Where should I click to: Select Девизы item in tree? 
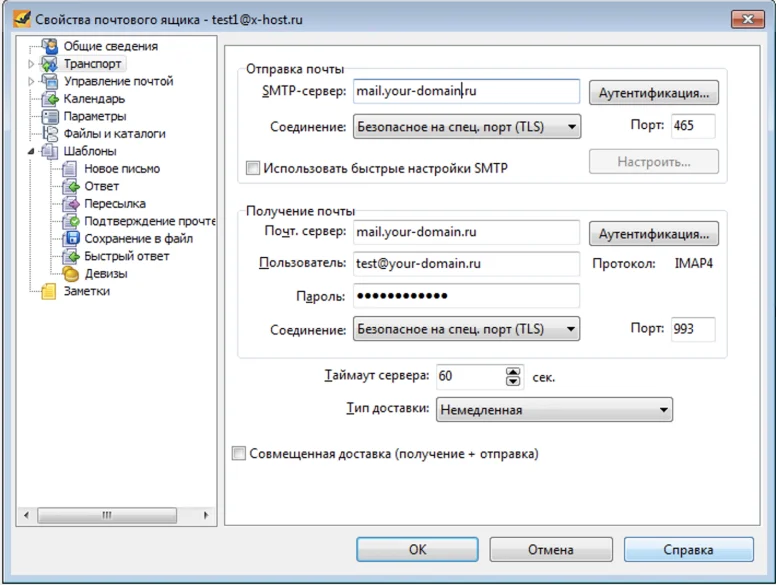point(106,273)
